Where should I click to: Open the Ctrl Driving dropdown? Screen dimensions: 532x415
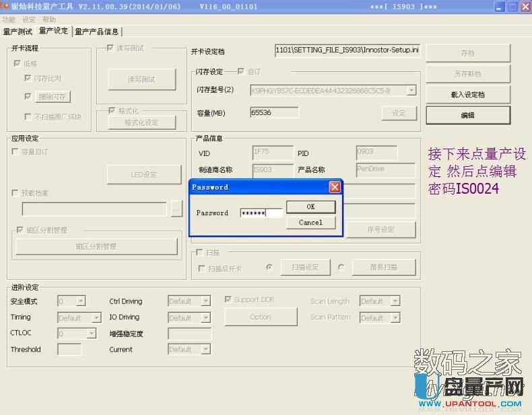tap(205, 301)
